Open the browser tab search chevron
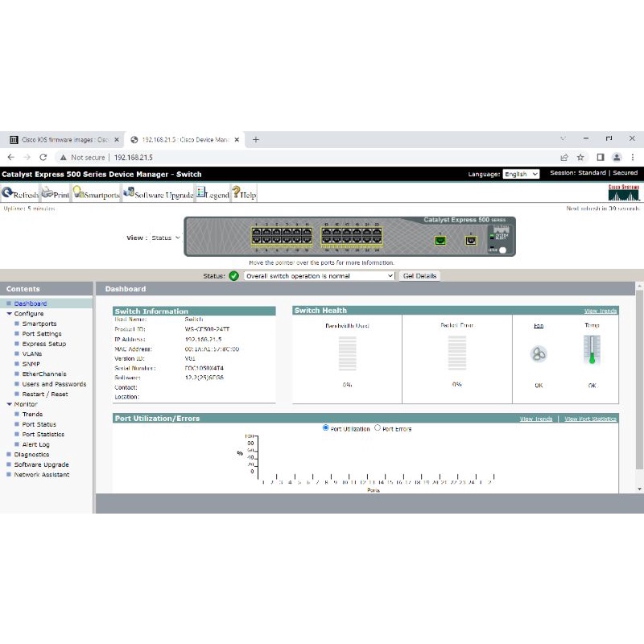 563,138
